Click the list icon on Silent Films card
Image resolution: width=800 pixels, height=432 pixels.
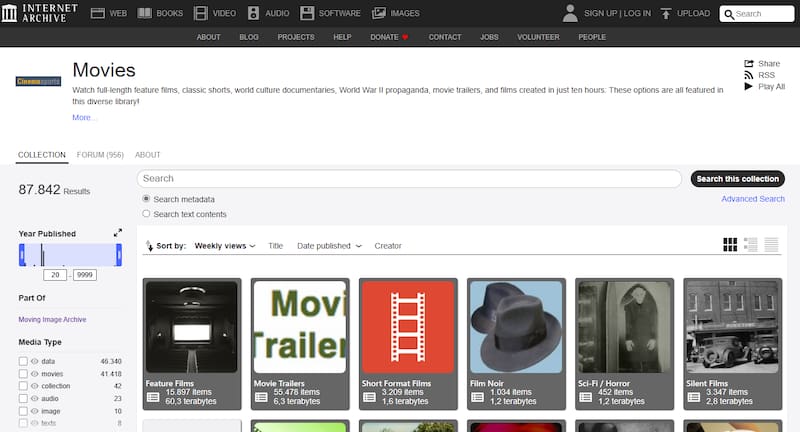click(694, 397)
